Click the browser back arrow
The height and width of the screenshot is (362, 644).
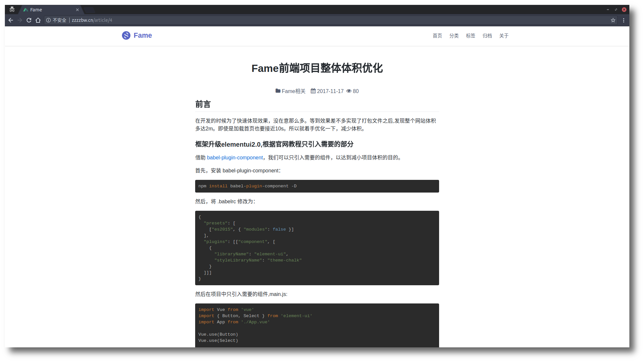coord(11,20)
